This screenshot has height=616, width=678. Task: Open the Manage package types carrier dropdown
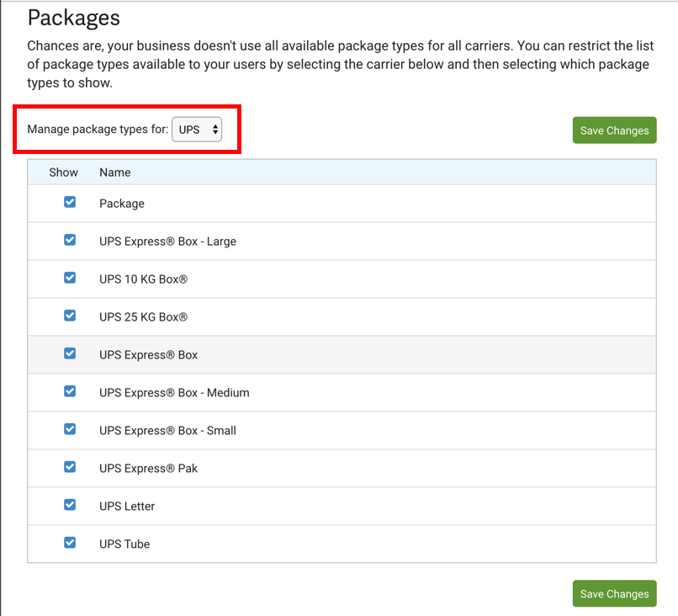197,130
